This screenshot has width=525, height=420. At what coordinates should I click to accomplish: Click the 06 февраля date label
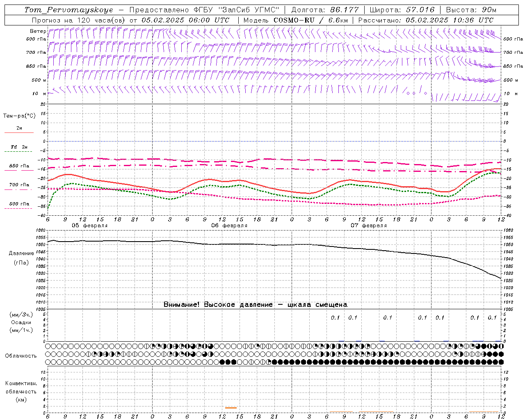(229, 226)
